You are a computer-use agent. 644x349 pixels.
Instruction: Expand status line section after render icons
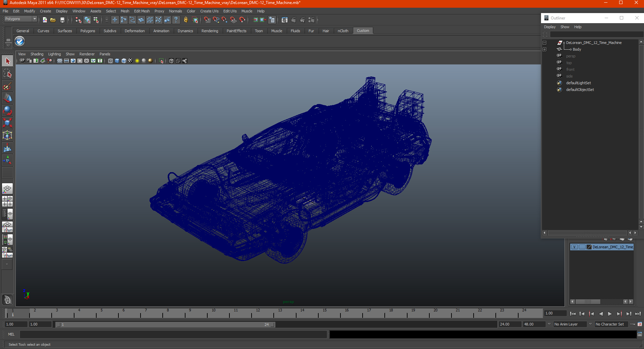317,20
